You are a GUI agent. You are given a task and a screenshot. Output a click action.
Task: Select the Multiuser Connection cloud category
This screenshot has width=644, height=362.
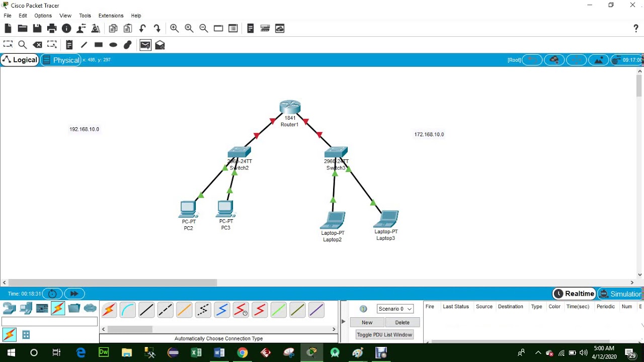tap(90, 308)
